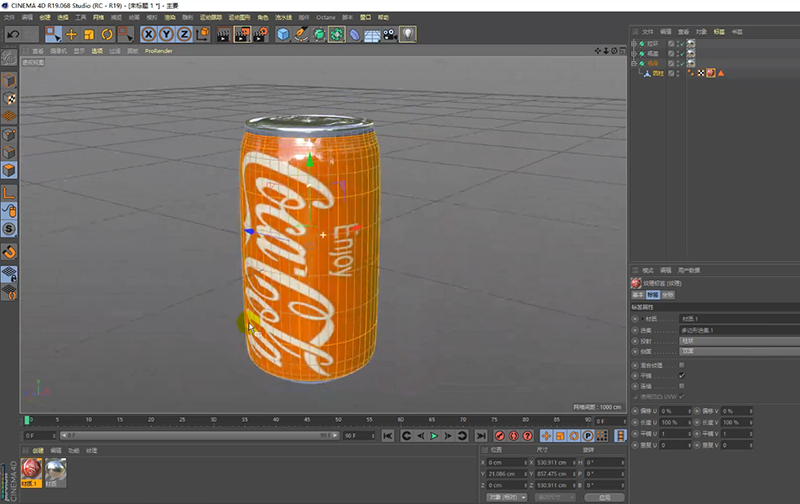Enable snapping with the magnet icon
800x504 pixels.
(x=9, y=251)
